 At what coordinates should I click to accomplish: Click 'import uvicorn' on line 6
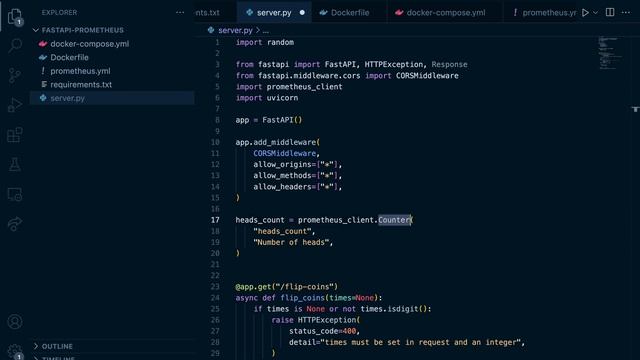267,98
